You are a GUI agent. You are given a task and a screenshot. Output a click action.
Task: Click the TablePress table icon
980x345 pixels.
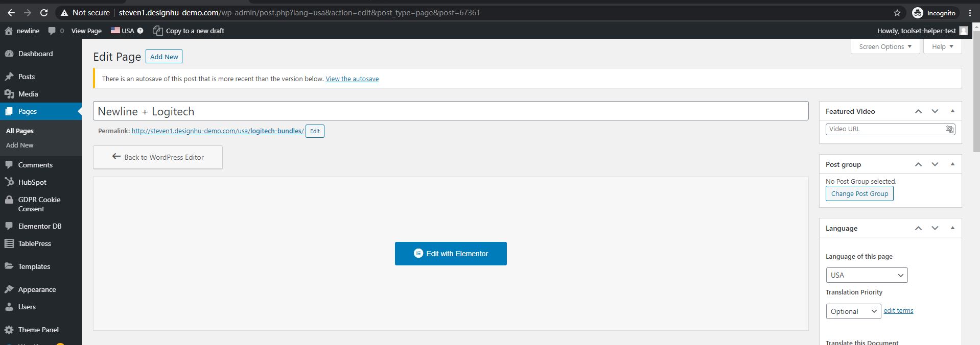[9, 243]
